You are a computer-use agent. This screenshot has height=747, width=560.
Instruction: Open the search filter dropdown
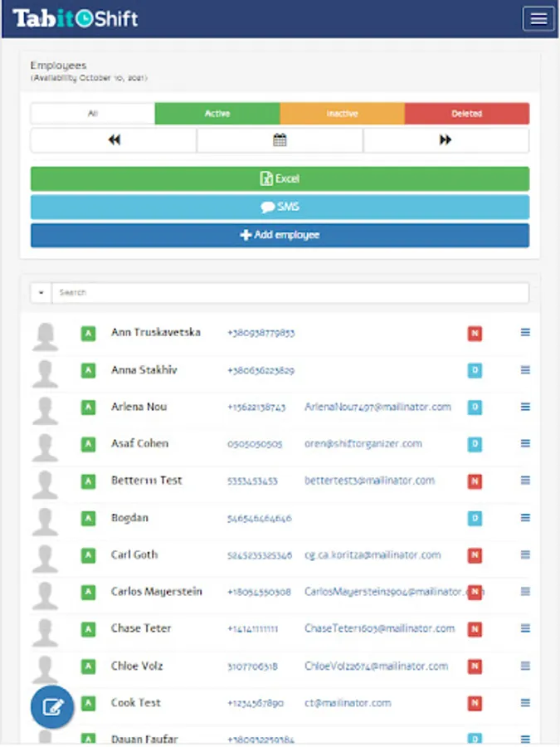(x=41, y=292)
